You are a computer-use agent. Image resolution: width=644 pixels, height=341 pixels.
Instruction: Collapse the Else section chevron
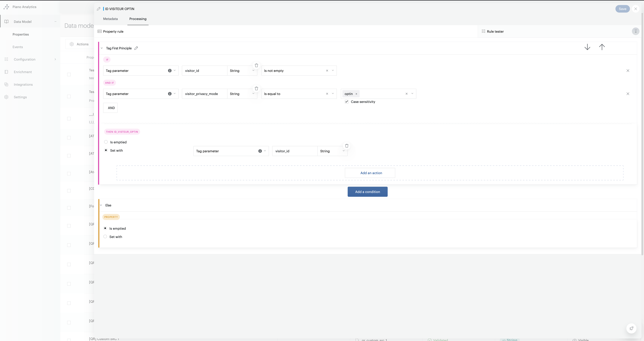(101, 205)
